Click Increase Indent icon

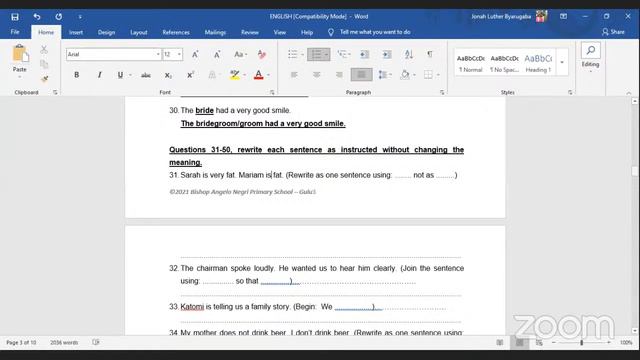[387, 54]
